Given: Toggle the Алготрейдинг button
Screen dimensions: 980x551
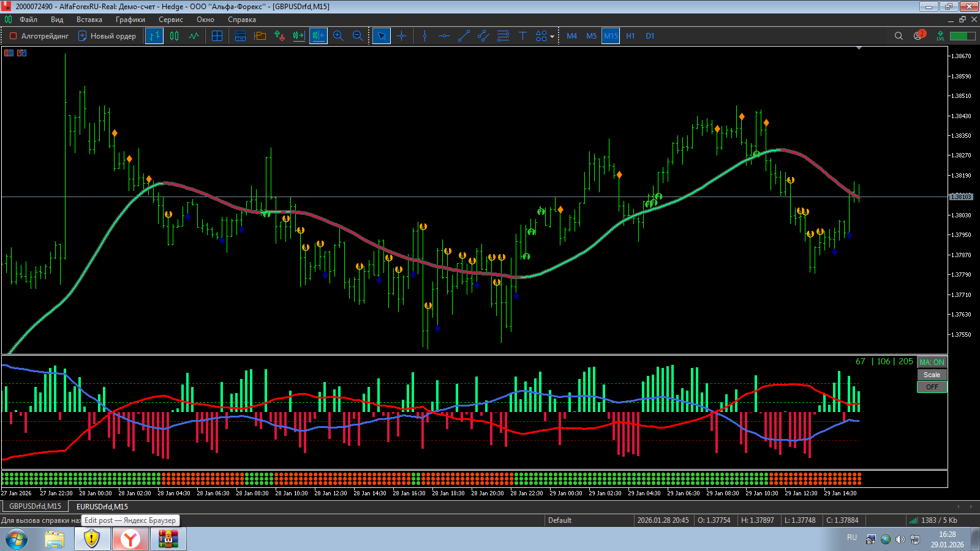Looking at the screenshot, I should [39, 36].
